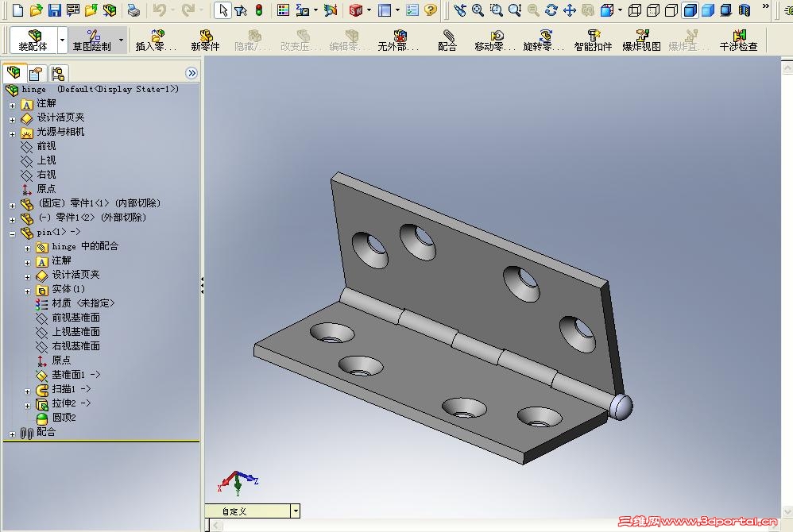This screenshot has width=793, height=532.
Task: Open the dropdown arrow next to 装配体
Action: pyautogui.click(x=62, y=40)
